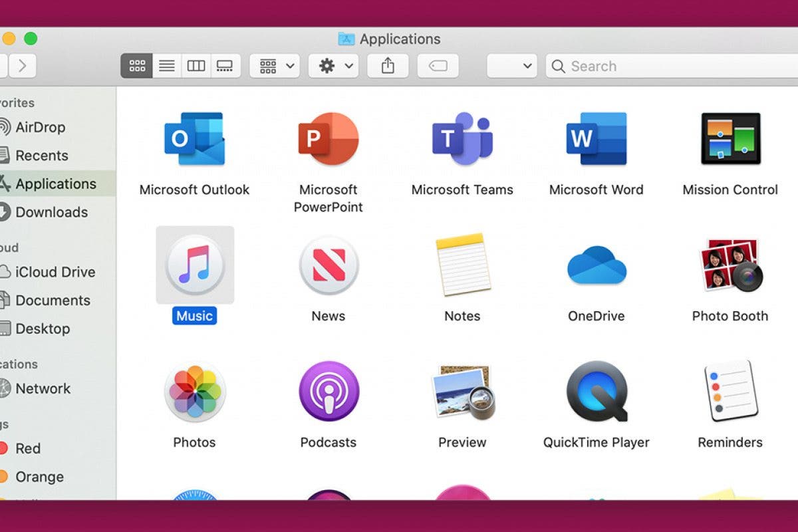Click the Edit Tags toolbar button

point(438,66)
